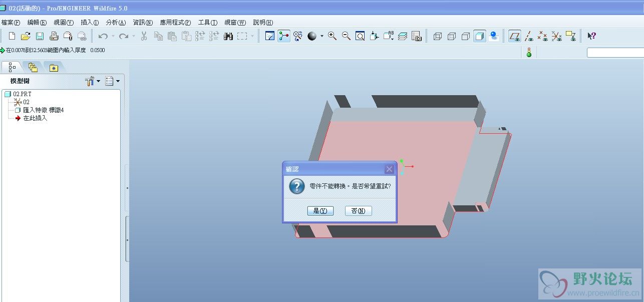The height and width of the screenshot is (302, 644).
Task: Save the model with the floppy disk icon
Action: [x=40, y=36]
